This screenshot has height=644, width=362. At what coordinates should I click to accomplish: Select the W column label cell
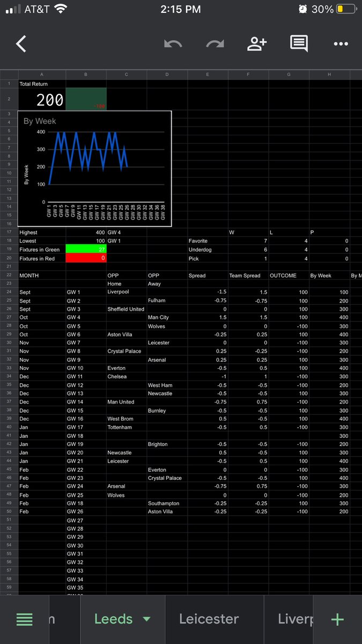[249, 232]
